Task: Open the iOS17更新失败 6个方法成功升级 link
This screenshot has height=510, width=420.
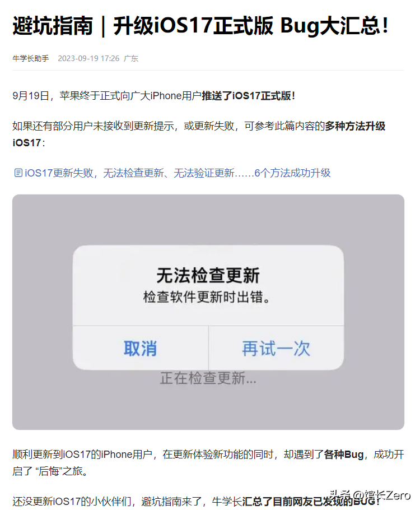Action: [x=178, y=173]
